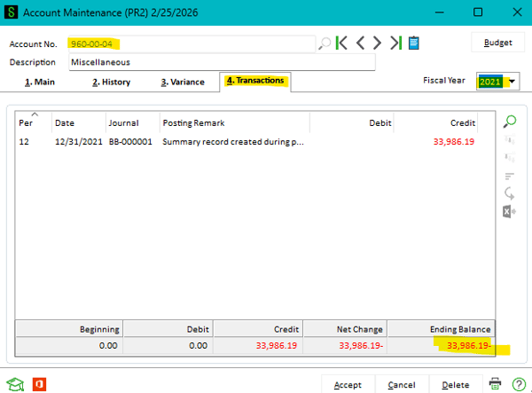
Task: Open the graduation cap learning icon
Action: coord(15,384)
